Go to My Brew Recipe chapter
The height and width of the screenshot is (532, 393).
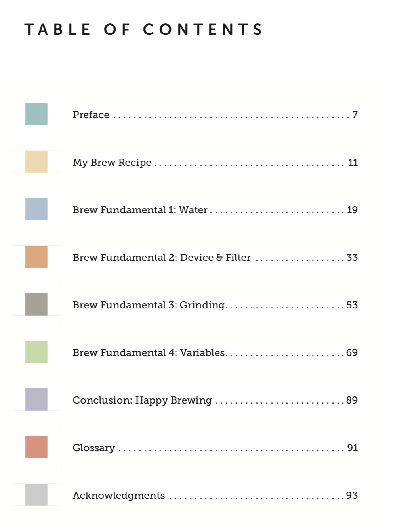point(215,163)
